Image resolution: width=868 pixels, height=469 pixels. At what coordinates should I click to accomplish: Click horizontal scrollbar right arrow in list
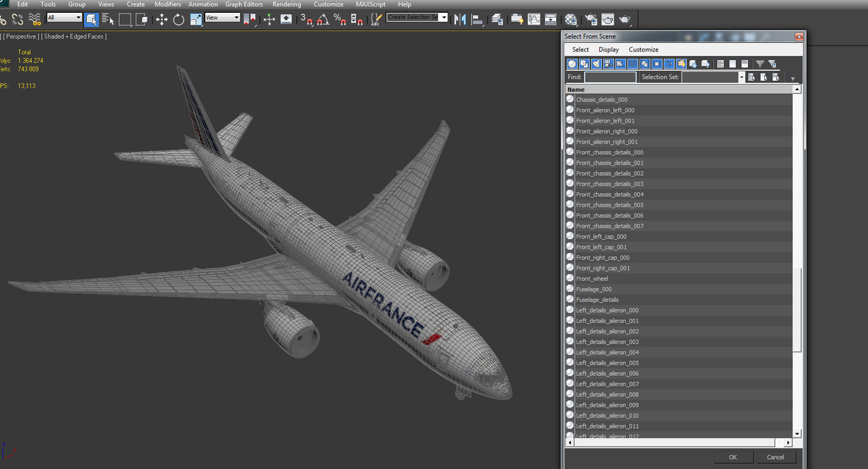click(788, 443)
